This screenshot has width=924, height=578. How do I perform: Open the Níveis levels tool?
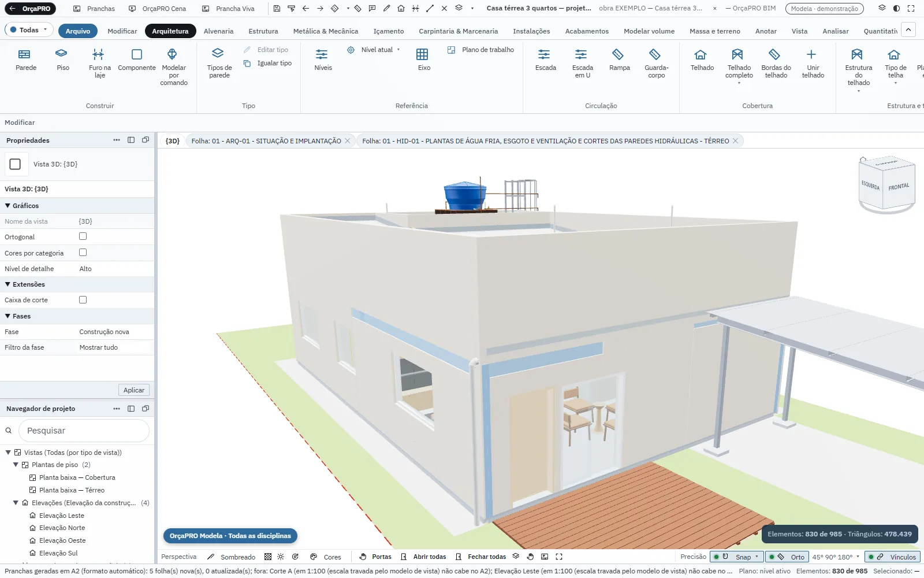tap(323, 60)
